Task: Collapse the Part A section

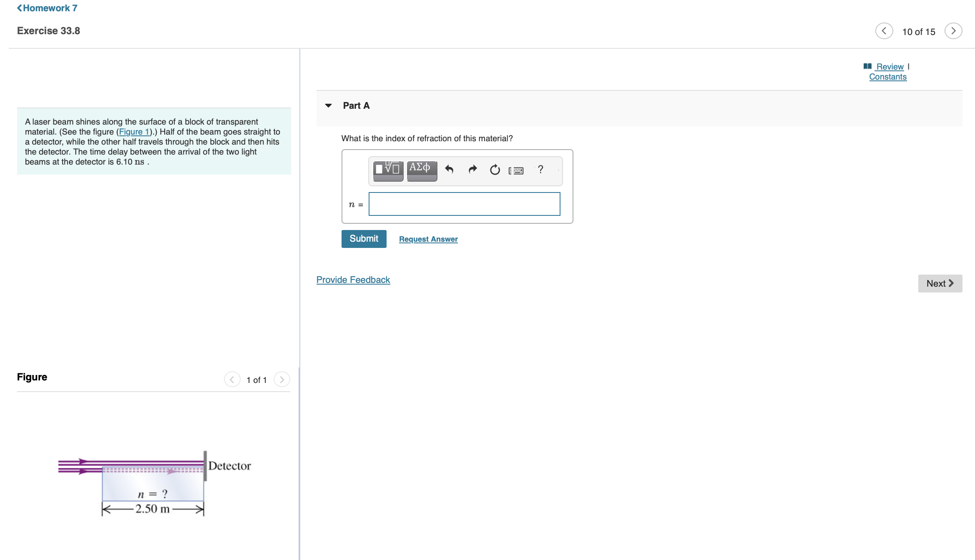Action: tap(329, 106)
